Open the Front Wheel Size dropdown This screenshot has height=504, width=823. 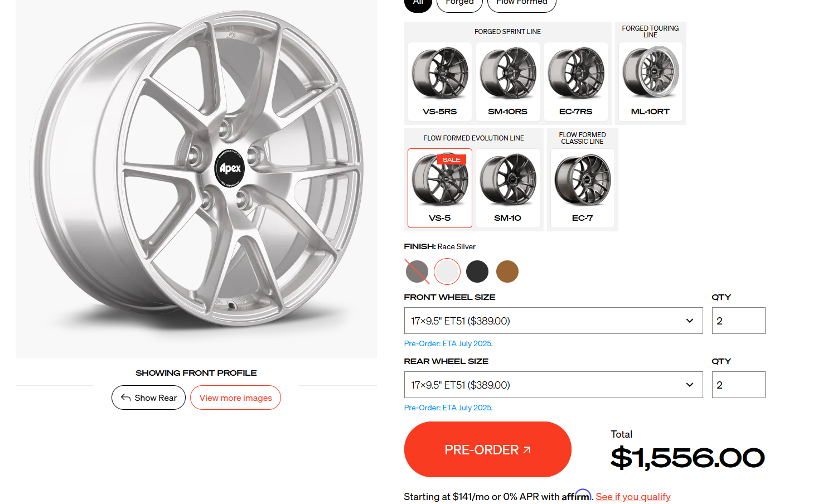click(553, 321)
